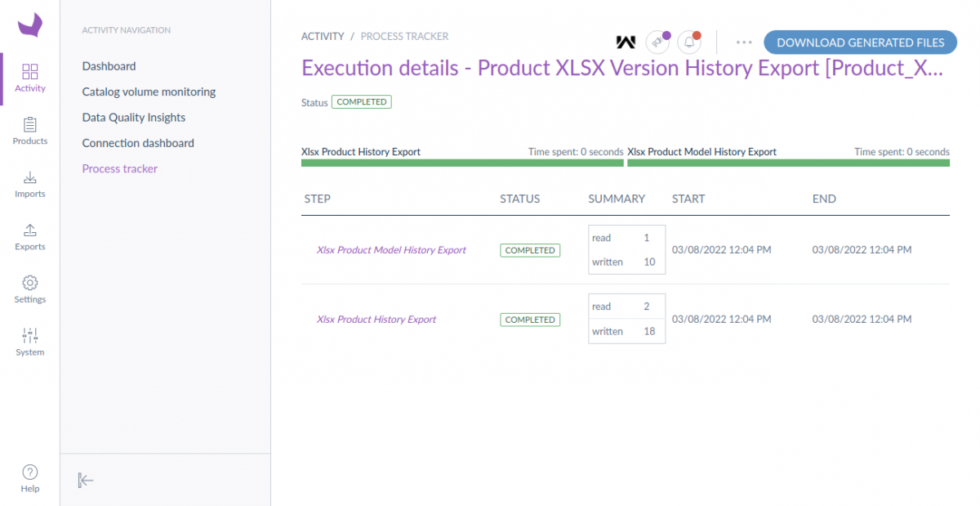This screenshot has width=980, height=506.
Task: Open Dashboard in activity navigation
Action: click(x=109, y=66)
